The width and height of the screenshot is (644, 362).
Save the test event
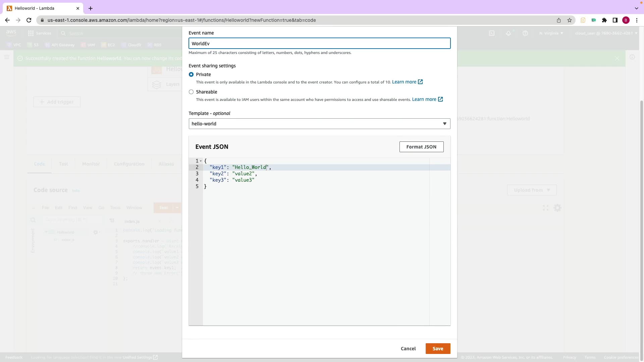438,349
